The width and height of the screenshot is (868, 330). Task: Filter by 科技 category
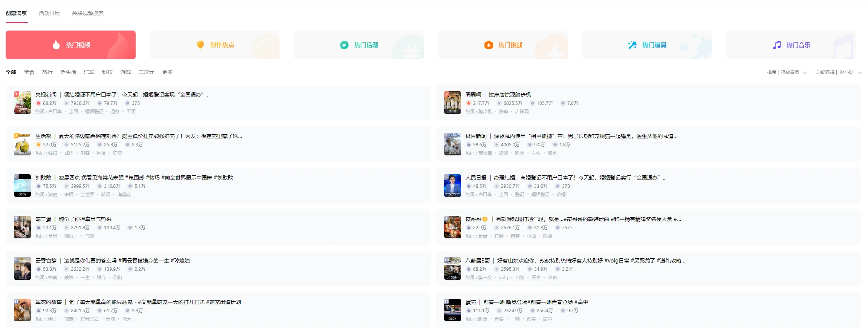click(107, 72)
